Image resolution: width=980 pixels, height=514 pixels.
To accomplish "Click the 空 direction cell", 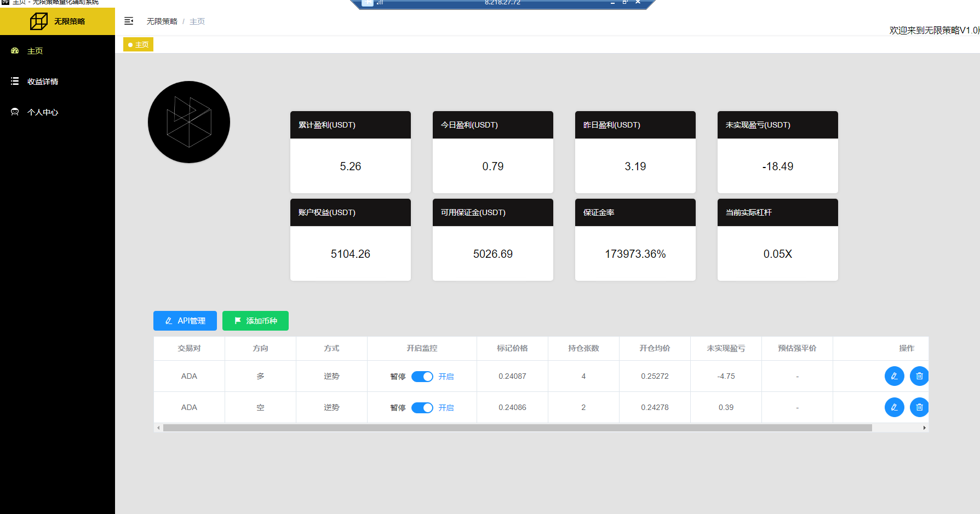I will pos(260,407).
